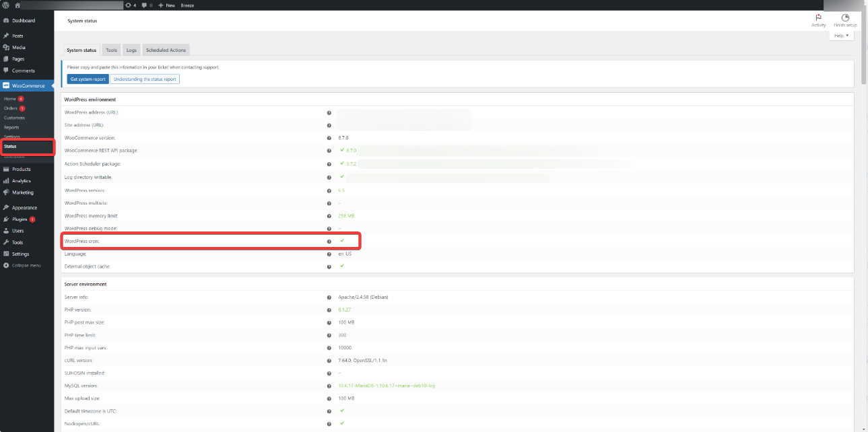The width and height of the screenshot is (868, 432).
Task: Switch to the Tools tab
Action: pos(112,50)
